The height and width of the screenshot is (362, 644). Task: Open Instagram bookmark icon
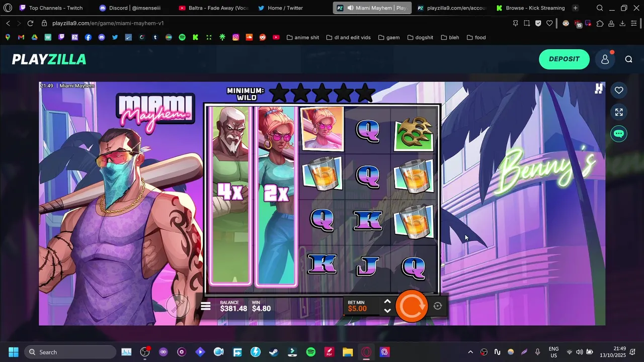[235, 37]
